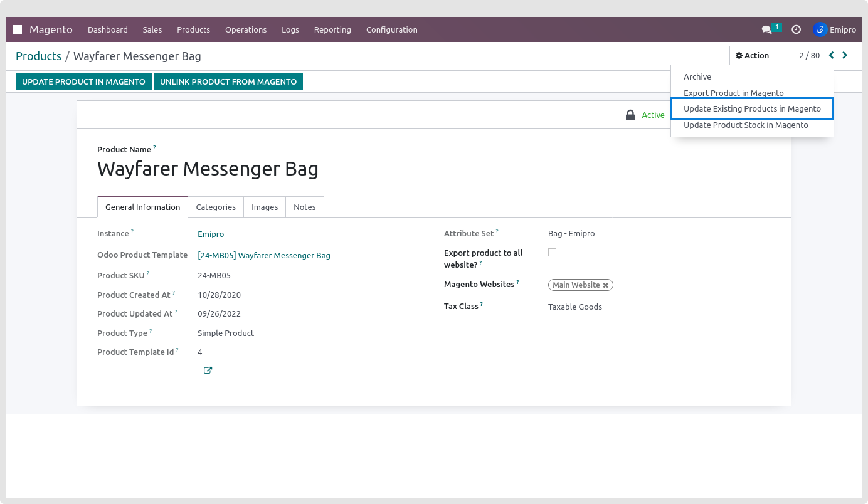Click the external link icon below Template Id
Image resolution: width=868 pixels, height=504 pixels.
[208, 370]
